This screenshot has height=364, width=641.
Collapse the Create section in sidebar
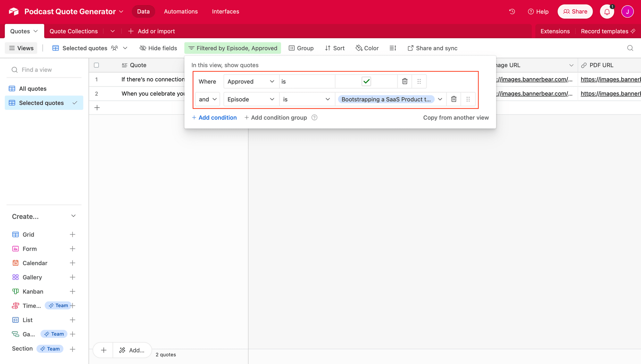[73, 216]
